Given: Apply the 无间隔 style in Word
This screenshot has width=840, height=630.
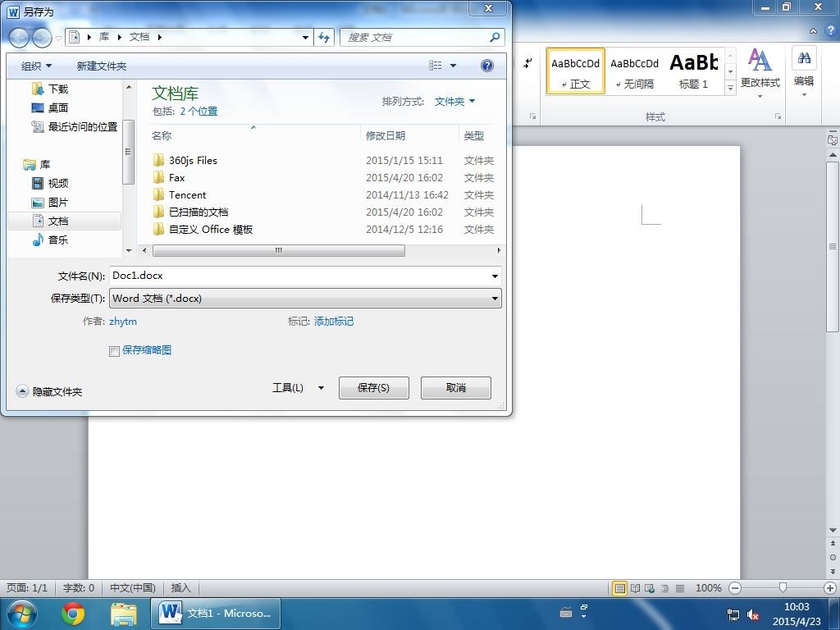Looking at the screenshot, I should pyautogui.click(x=634, y=71).
